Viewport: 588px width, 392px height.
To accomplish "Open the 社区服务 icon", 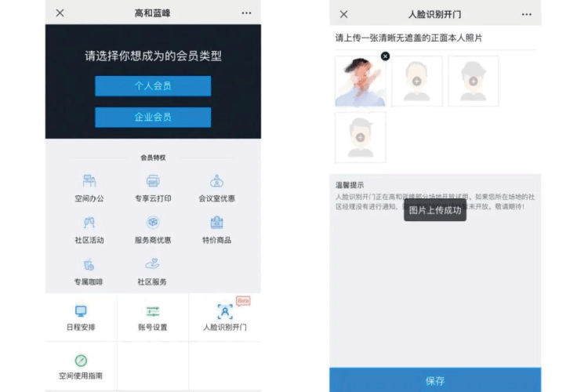I will 152,265.
